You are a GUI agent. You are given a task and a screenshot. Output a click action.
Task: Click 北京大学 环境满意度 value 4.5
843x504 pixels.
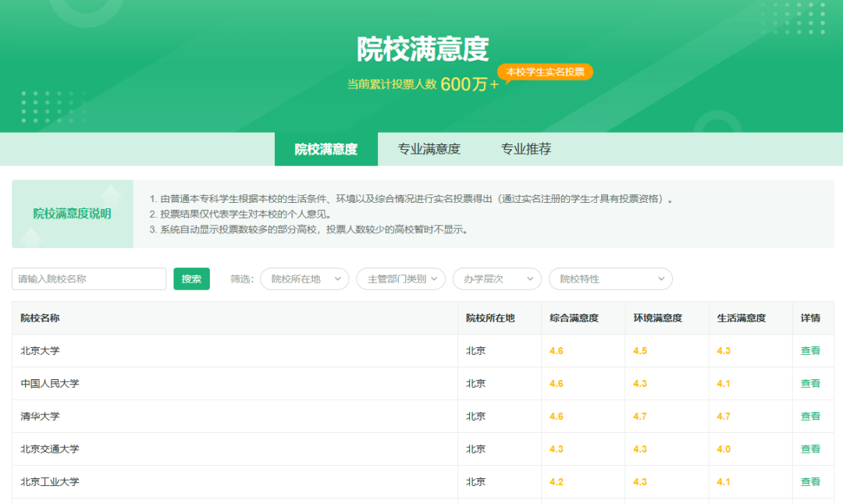click(640, 351)
